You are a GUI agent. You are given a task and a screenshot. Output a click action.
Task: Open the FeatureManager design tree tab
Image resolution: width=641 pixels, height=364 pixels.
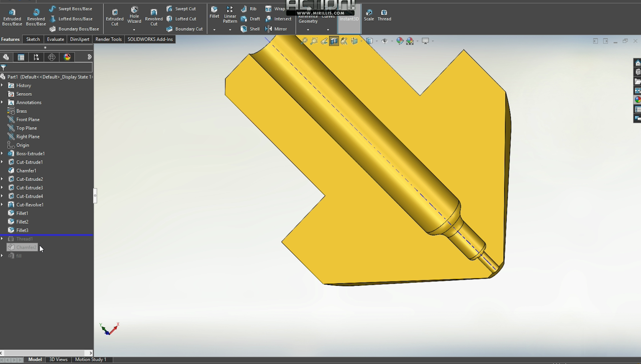pos(6,57)
